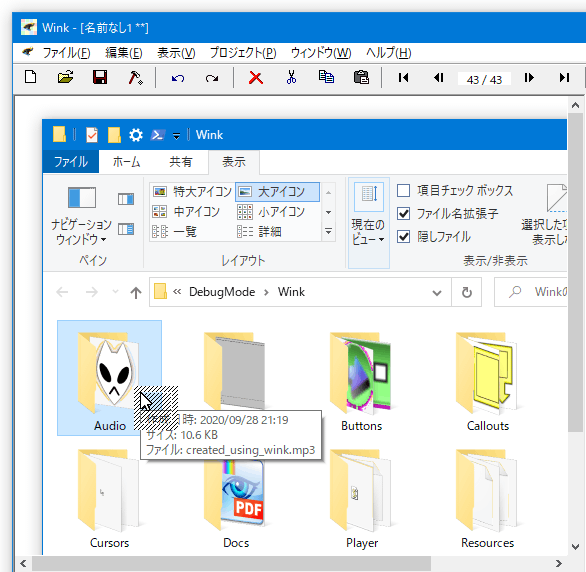Screen dimensions: 586x572
Task: Open the ファイル(F) menu
Action: [67, 53]
